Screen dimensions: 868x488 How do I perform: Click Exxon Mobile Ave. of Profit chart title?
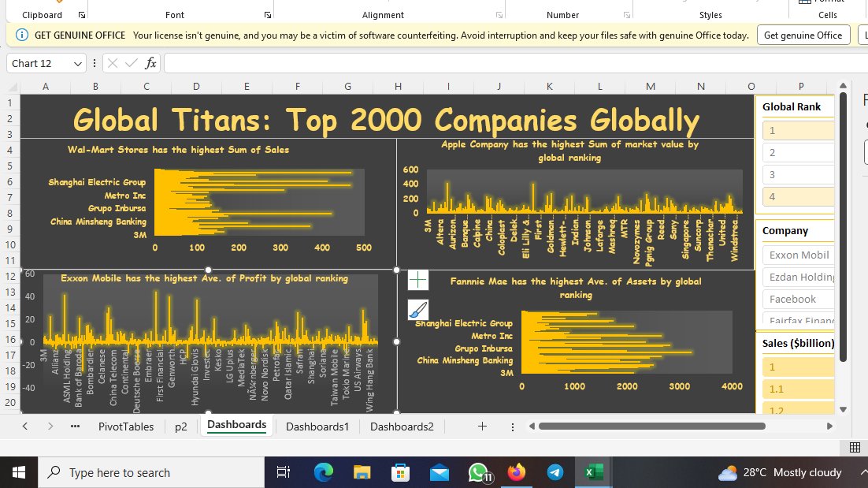point(204,278)
